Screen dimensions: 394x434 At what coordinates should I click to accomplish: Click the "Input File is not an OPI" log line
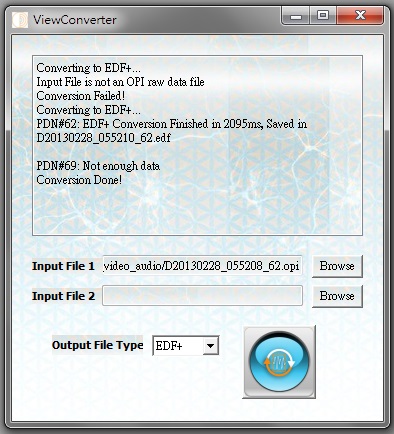point(120,82)
